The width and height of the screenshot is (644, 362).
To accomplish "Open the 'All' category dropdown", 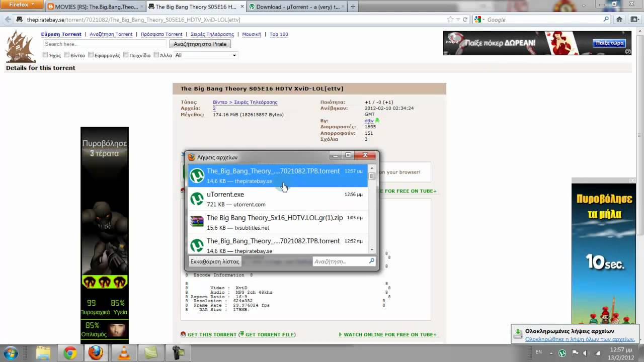I will coord(205,55).
